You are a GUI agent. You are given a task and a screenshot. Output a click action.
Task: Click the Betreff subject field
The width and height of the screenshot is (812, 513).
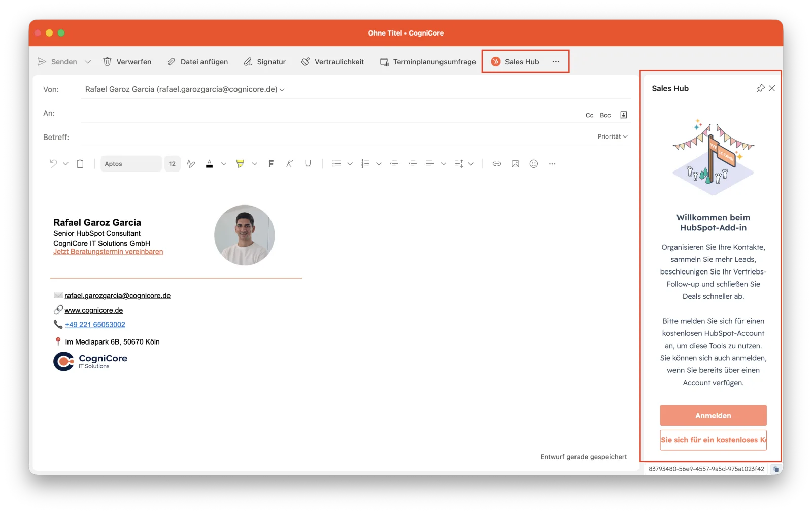point(335,137)
